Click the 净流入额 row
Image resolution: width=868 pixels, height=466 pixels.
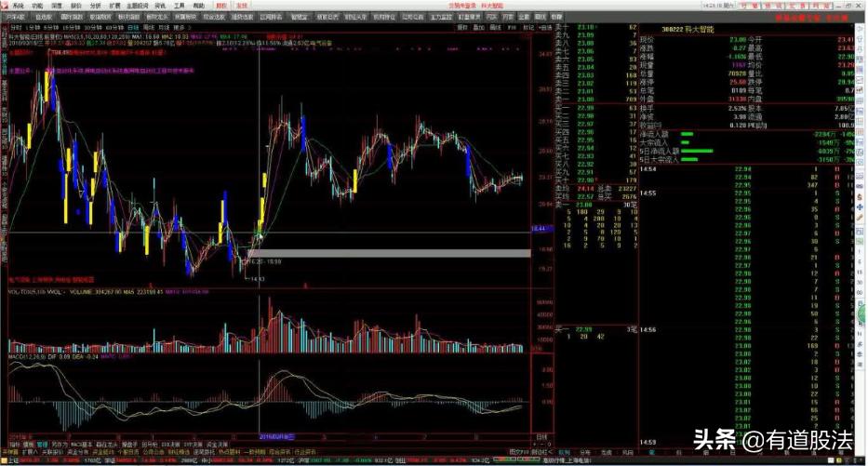(x=747, y=135)
